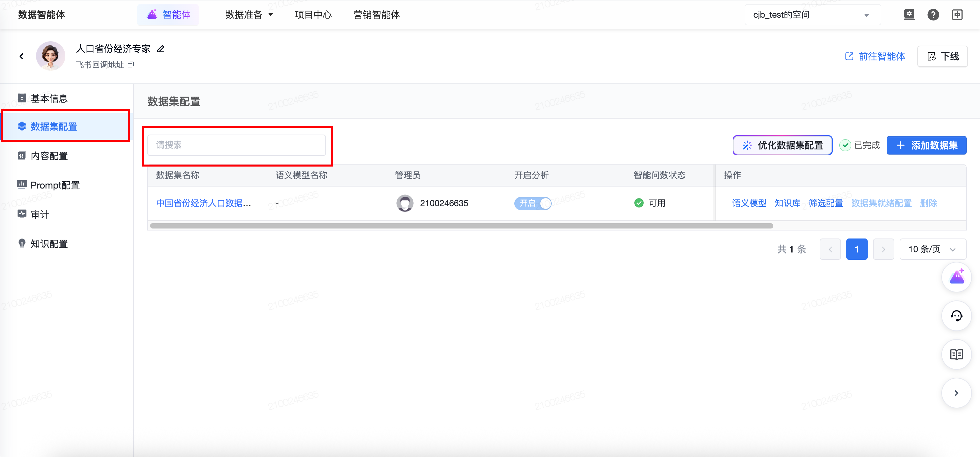The height and width of the screenshot is (457, 980).
Task: Click the 添加数据集 button
Action: pyautogui.click(x=926, y=145)
